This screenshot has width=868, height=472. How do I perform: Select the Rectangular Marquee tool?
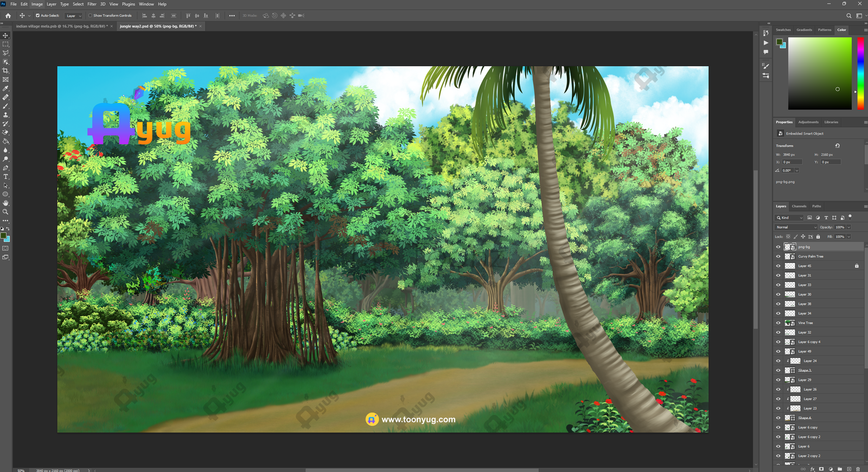pos(5,44)
